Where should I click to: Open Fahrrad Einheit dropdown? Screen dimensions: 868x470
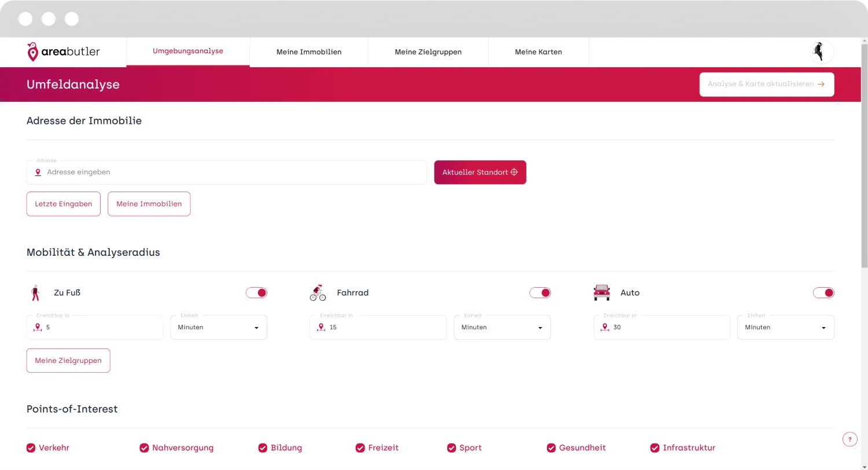coord(502,327)
